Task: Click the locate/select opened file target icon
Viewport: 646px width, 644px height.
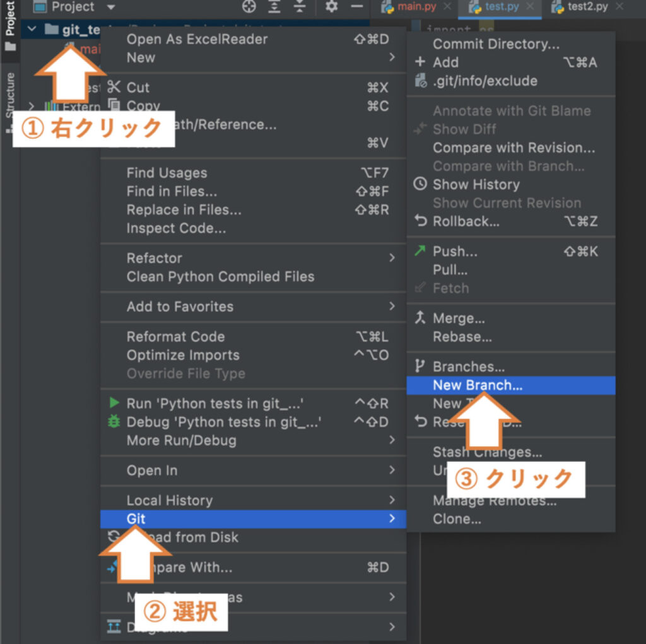Action: click(x=249, y=7)
